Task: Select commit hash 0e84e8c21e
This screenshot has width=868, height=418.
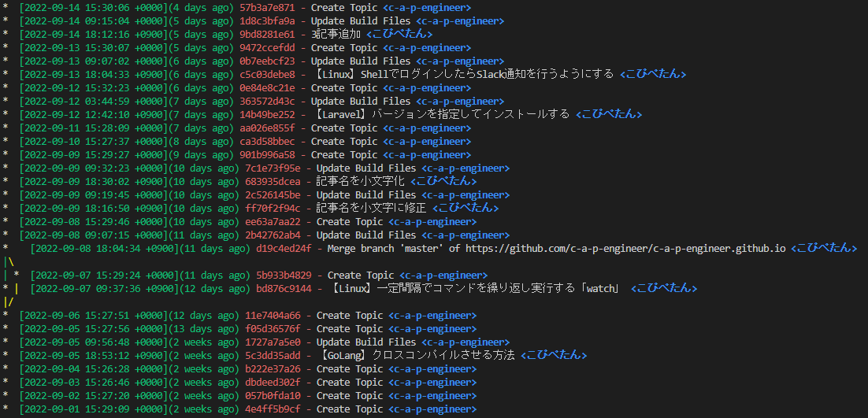Action: pos(267,88)
